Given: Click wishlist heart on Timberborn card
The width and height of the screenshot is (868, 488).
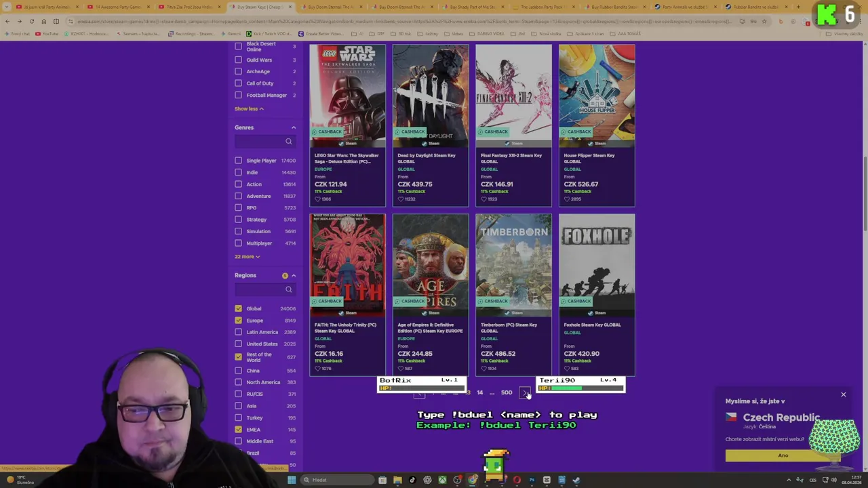Looking at the screenshot, I should click(484, 369).
